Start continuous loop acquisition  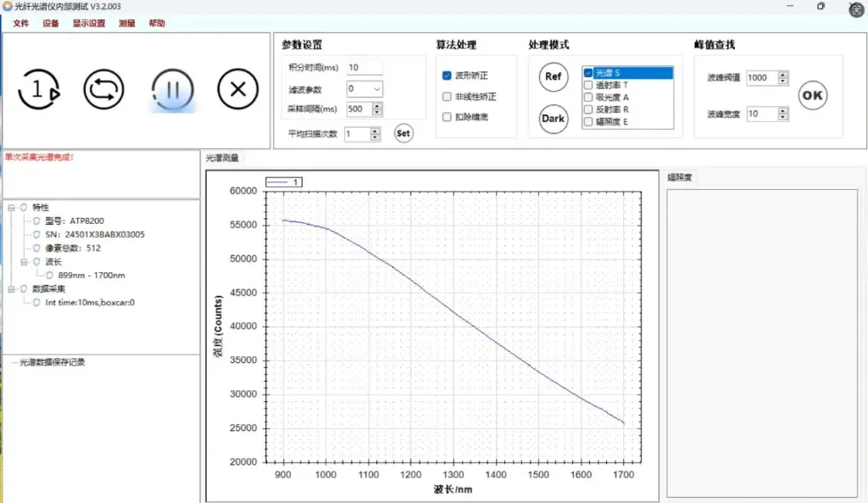(104, 89)
